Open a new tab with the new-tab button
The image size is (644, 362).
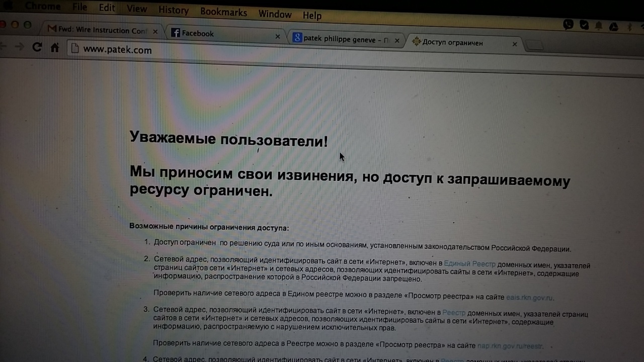click(534, 46)
